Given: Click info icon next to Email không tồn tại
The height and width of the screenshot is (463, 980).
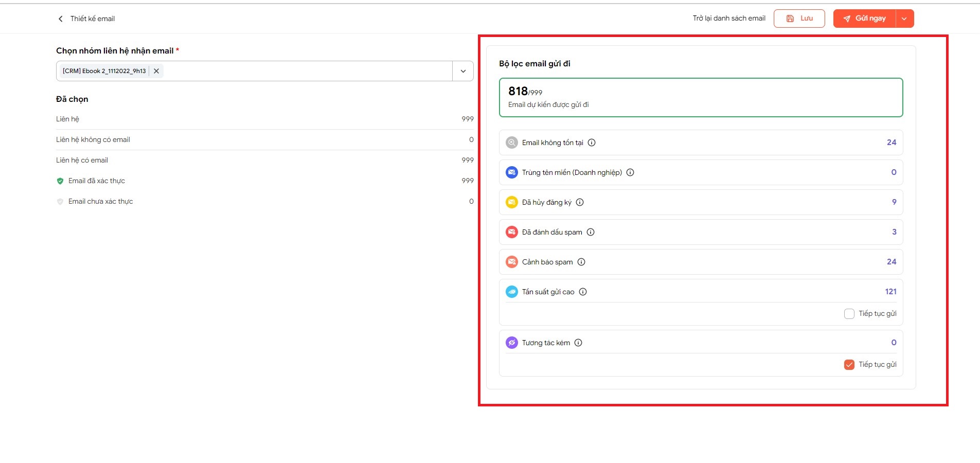Looking at the screenshot, I should 592,143.
